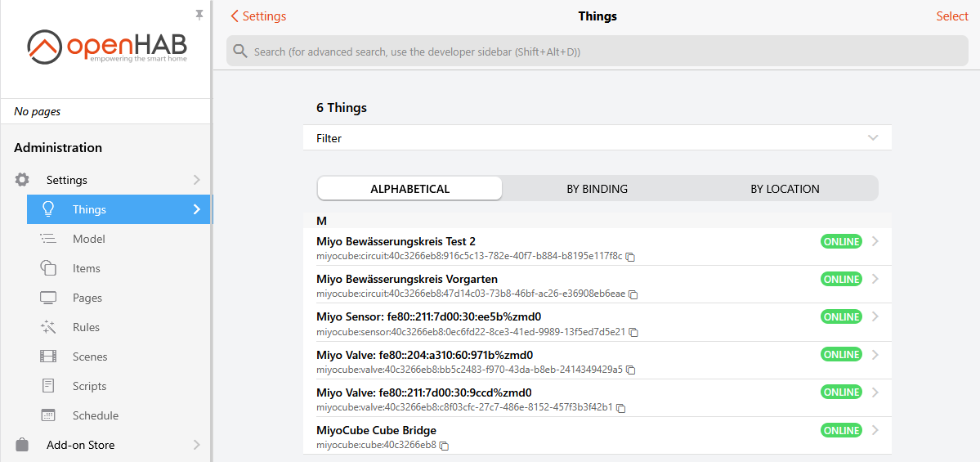Screen dimensions: 980x462
Task: Switch to the BY LOCATION view
Action: pos(785,189)
